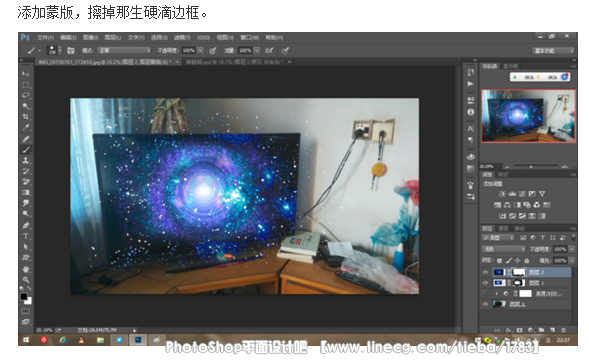Open the flow dropdown arrow in options bar
Image resolution: width=589 pixels, height=364 pixels.
257,50
